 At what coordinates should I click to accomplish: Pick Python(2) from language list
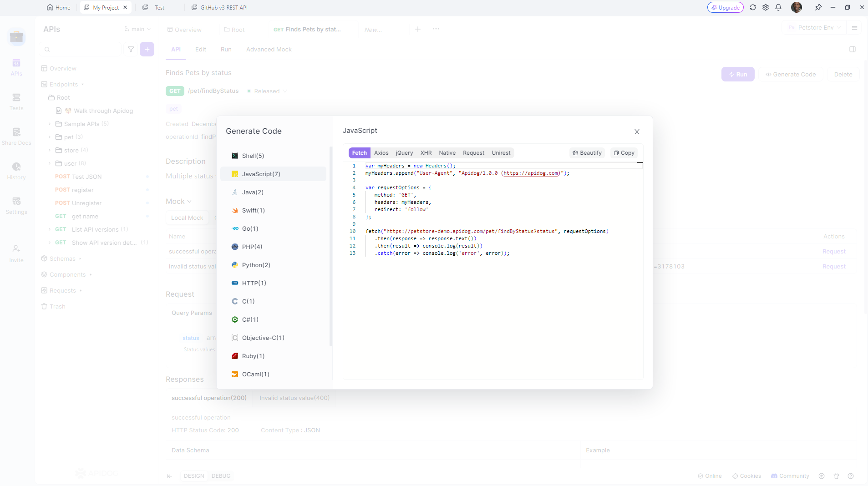[x=273, y=265]
